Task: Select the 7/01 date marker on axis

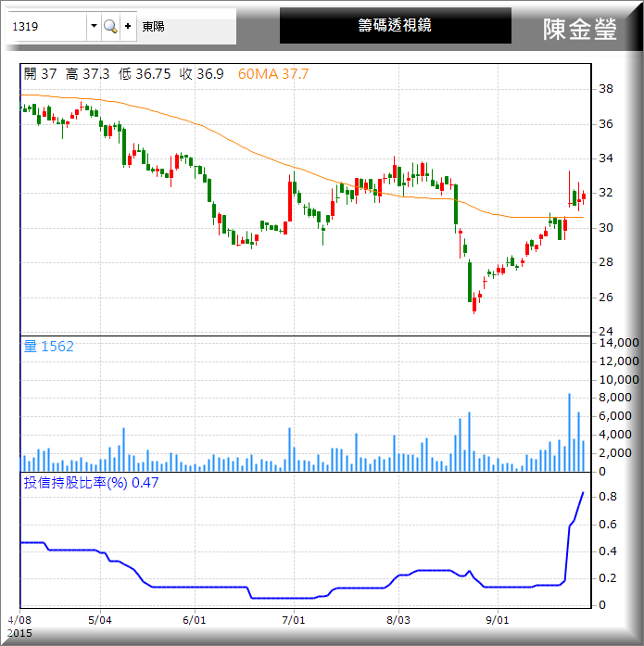Action: click(293, 619)
